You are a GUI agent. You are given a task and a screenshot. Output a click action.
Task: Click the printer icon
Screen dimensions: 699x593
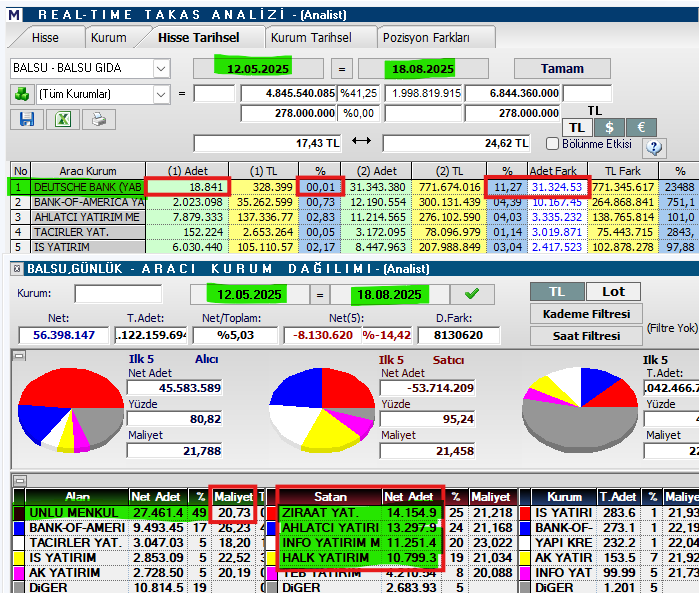[99, 119]
